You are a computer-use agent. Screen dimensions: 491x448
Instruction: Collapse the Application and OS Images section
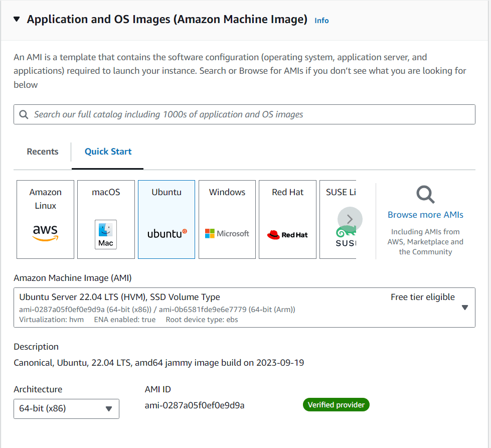click(x=17, y=20)
